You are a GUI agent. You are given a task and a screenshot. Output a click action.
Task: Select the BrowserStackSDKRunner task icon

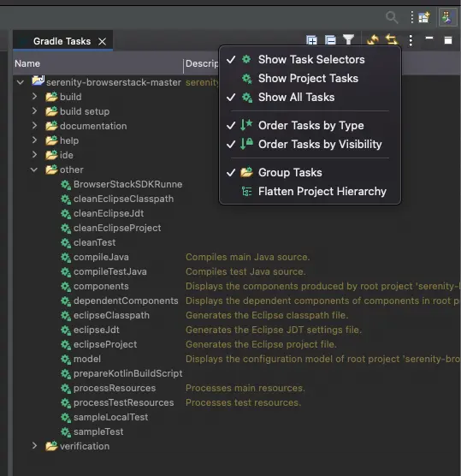(x=66, y=185)
